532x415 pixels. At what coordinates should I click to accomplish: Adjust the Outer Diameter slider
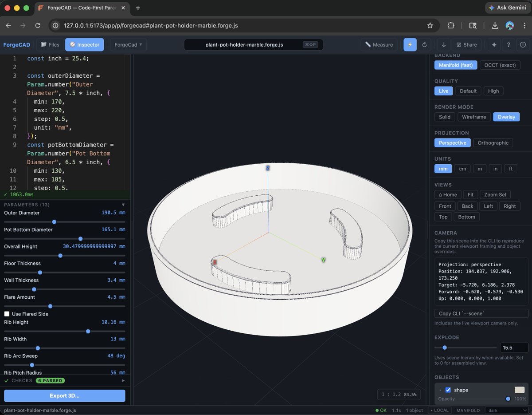pyautogui.click(x=65, y=221)
